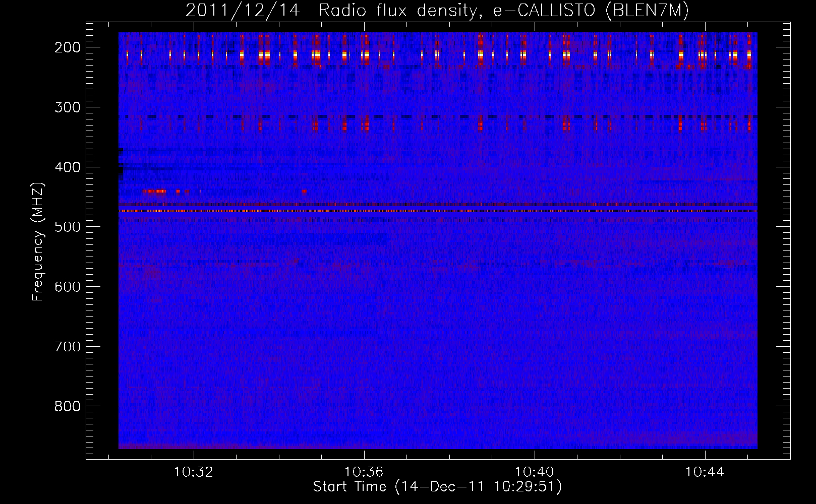
Task: Click the 10:36 time tick label
Action: pyautogui.click(x=364, y=472)
